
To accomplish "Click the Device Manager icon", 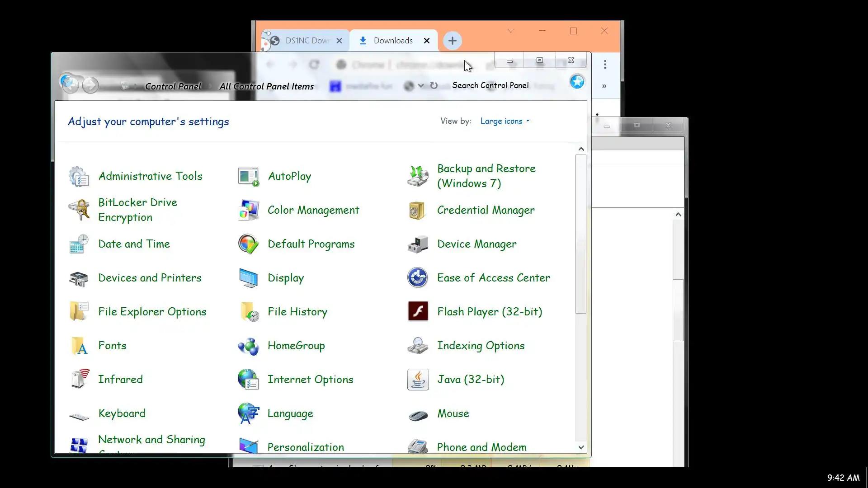I will (x=417, y=244).
